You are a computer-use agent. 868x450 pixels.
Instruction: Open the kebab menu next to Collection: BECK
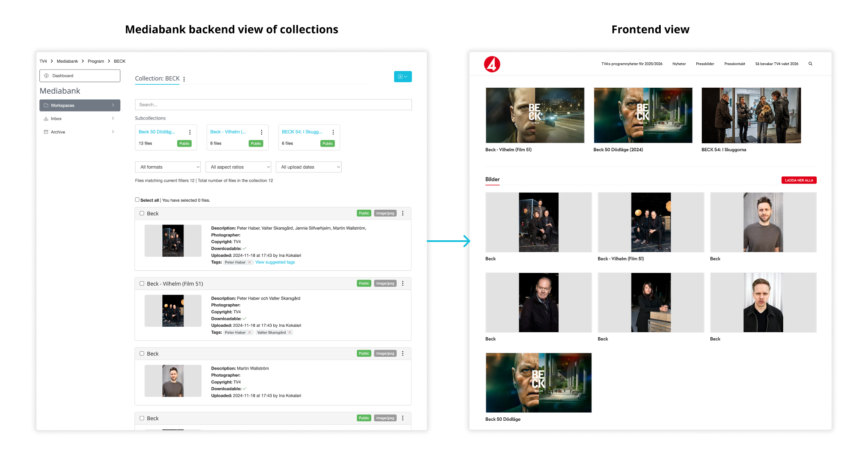pyautogui.click(x=184, y=79)
